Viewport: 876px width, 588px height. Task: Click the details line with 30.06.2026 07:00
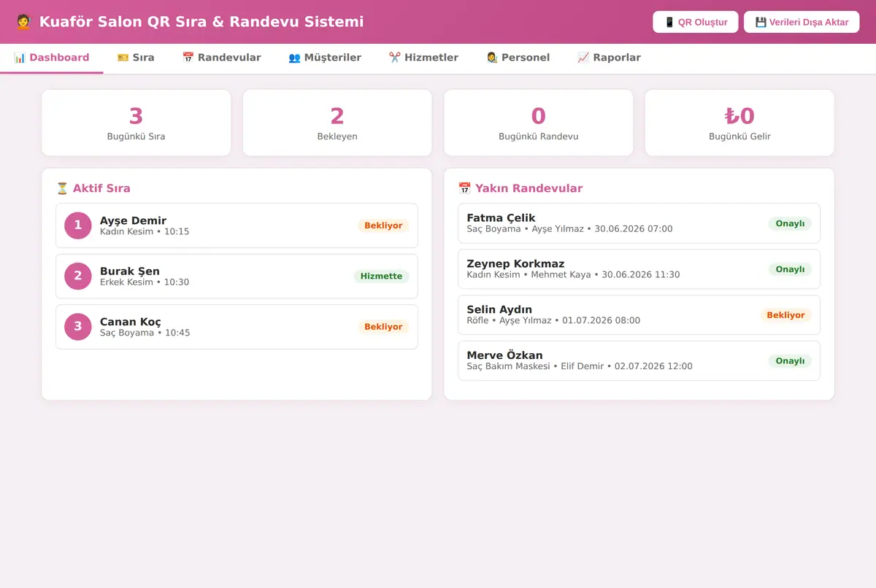coord(569,229)
